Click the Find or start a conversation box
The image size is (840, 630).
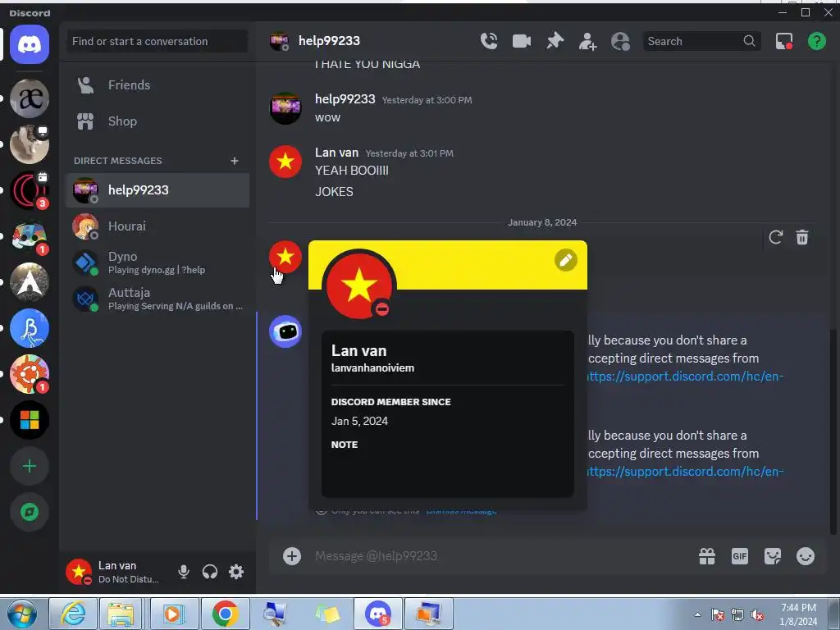[x=157, y=41]
